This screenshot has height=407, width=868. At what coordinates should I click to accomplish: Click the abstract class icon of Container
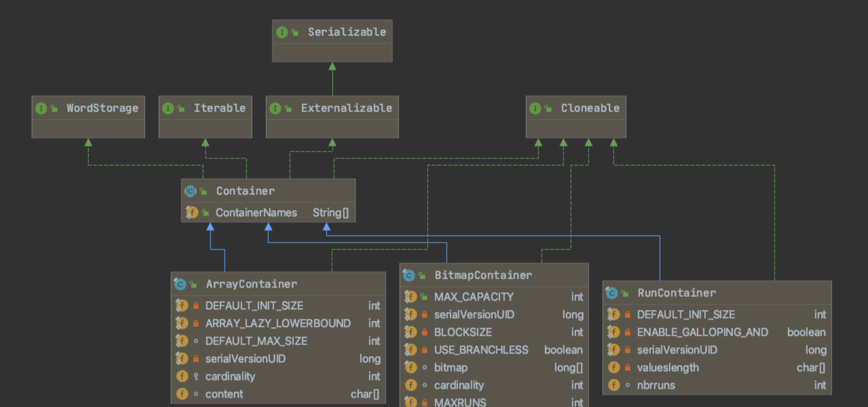point(190,191)
